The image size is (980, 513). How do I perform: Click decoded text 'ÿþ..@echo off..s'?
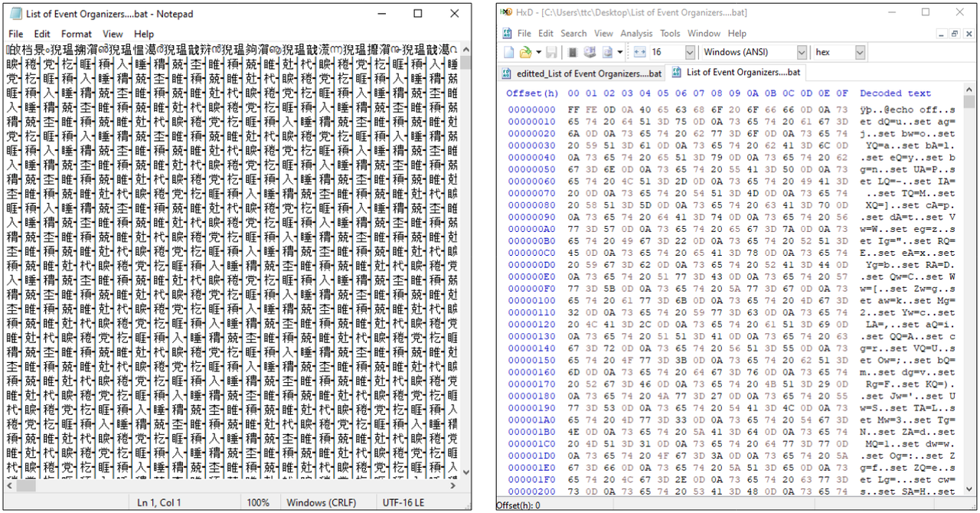click(907, 109)
